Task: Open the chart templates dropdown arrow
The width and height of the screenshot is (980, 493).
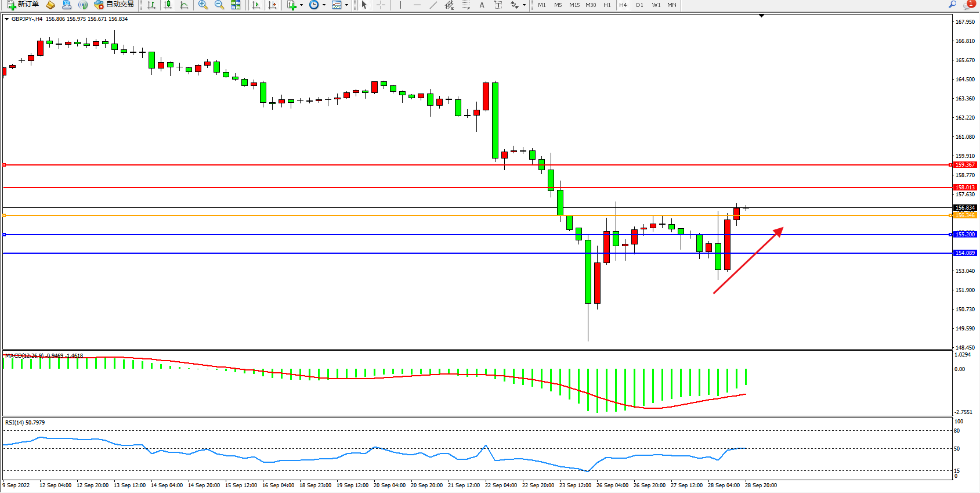Action: coord(346,5)
